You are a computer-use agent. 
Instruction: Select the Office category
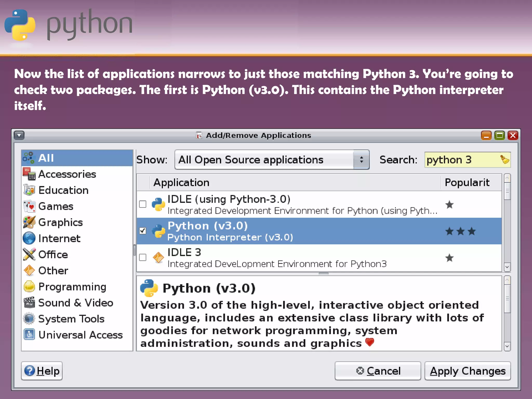[77, 254]
